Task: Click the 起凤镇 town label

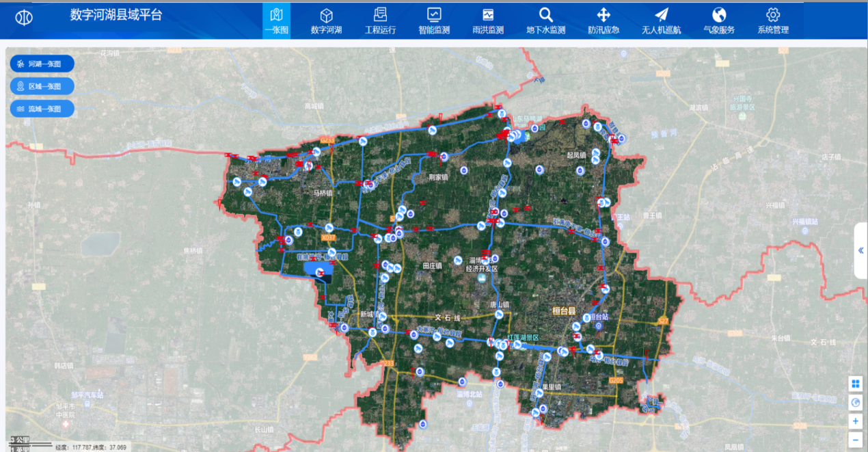Action: point(576,155)
